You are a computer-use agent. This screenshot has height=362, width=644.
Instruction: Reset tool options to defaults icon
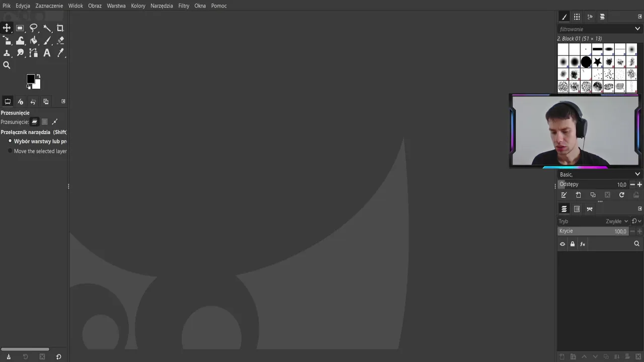[x=58, y=356]
